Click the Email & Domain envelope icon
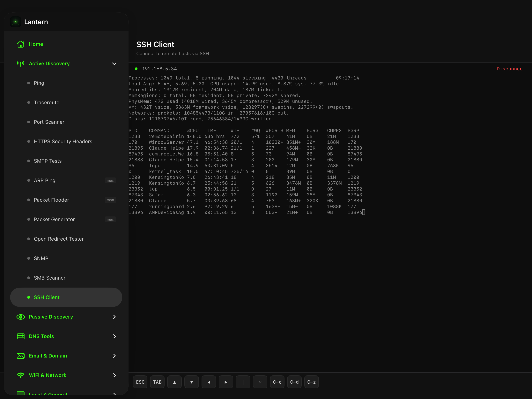Screen dimensions: 532x399 pos(21,356)
